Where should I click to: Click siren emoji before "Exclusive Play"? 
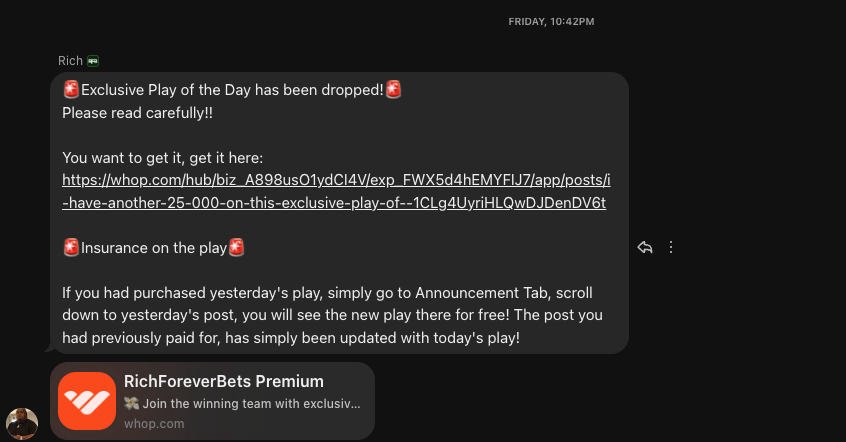click(71, 90)
